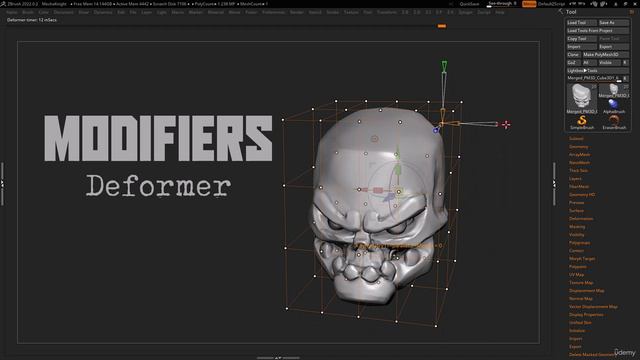Expand the Displacement Map sub-palette

587,291
